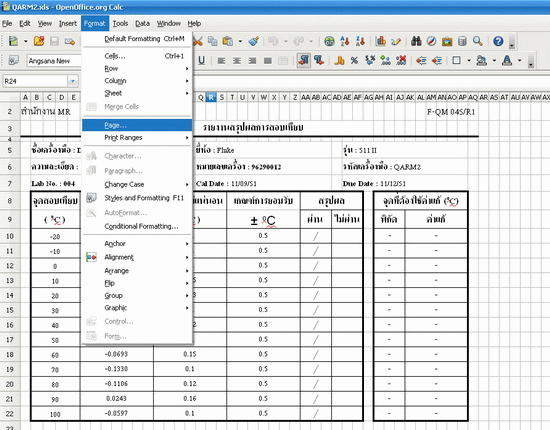
Task: Open the Insert menu
Action: coord(68,23)
